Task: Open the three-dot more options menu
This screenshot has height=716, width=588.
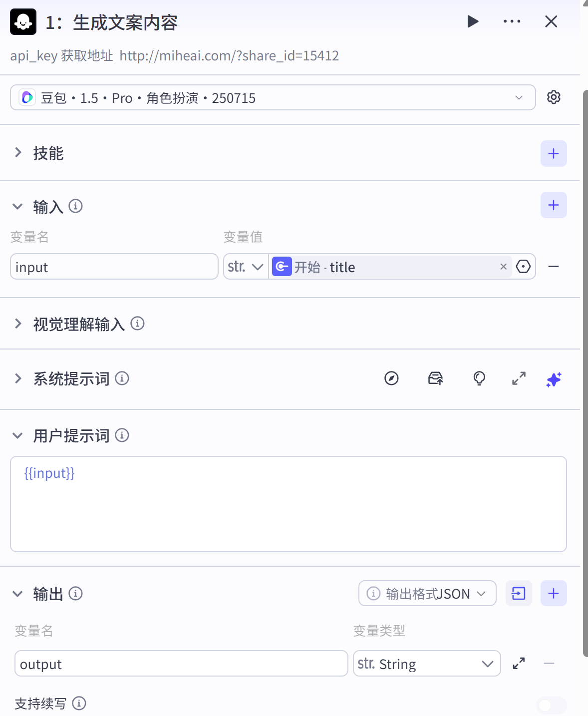Action: click(512, 21)
